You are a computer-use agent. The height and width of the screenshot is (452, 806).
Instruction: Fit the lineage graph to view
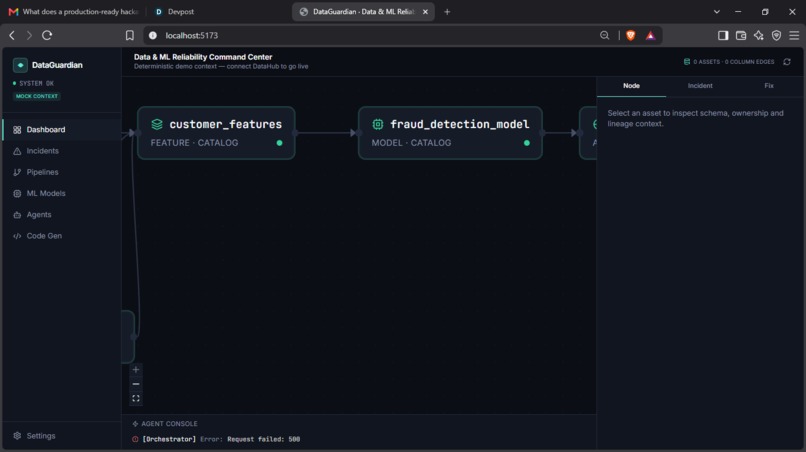click(x=136, y=399)
